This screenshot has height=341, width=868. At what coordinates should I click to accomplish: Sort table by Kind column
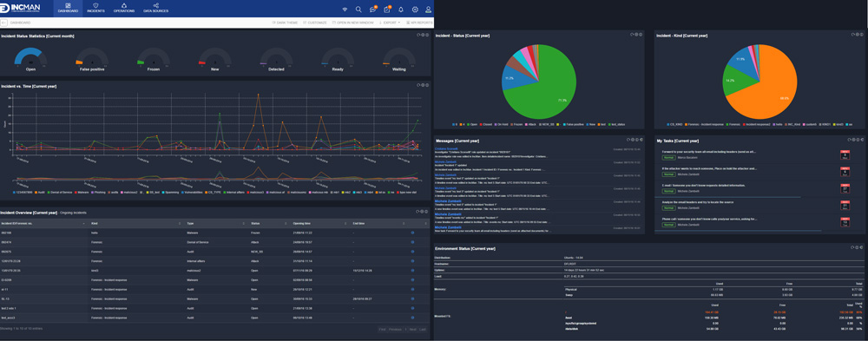135,223
